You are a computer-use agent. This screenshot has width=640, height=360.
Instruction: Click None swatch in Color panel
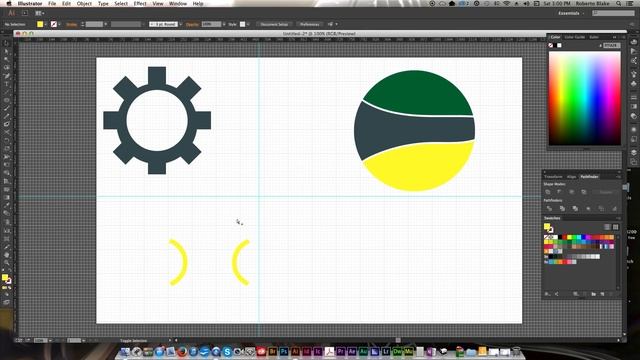(551, 45)
